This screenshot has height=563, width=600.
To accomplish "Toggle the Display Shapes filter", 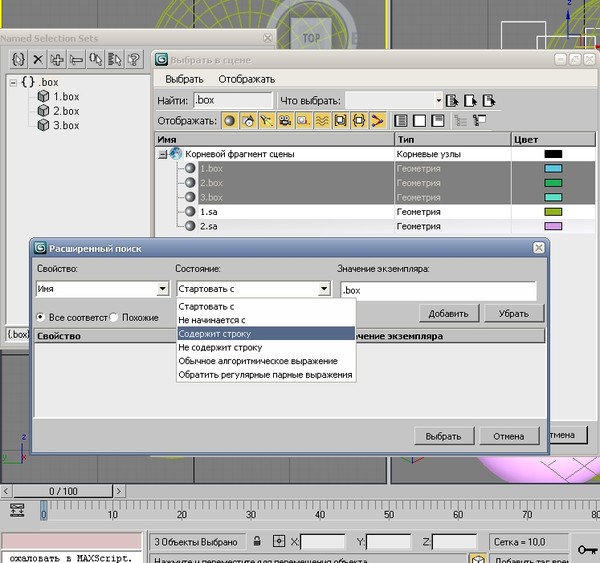I will pyautogui.click(x=248, y=121).
